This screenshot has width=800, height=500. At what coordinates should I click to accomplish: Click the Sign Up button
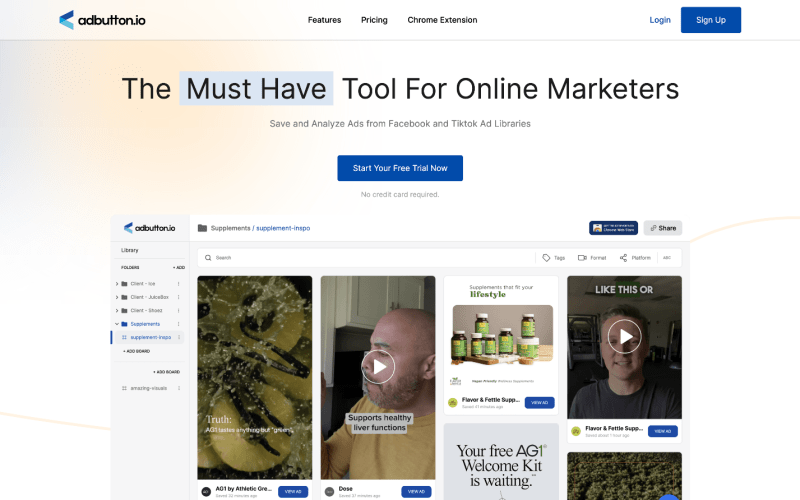pyautogui.click(x=711, y=20)
